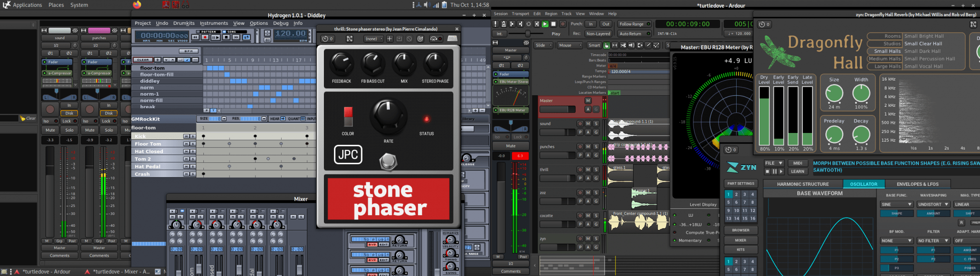Click the Smart mode button in Ardour
The image size is (980, 276).
(594, 46)
